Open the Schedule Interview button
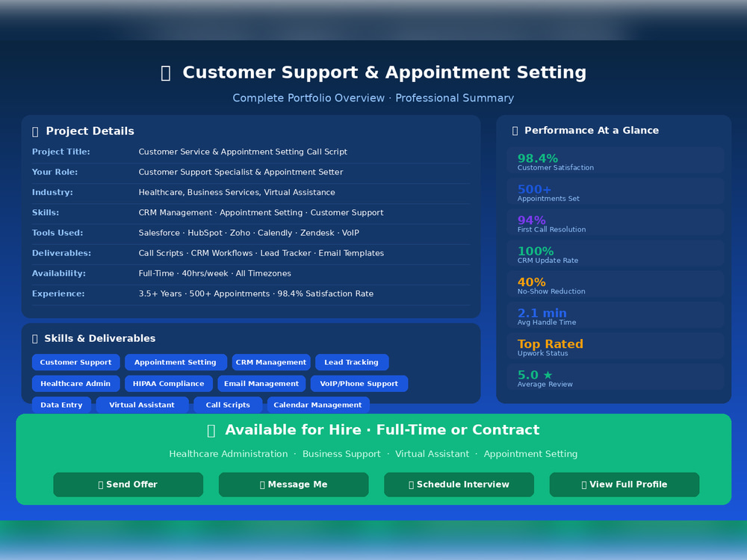Screen dimensions: 747x560 point(459,485)
